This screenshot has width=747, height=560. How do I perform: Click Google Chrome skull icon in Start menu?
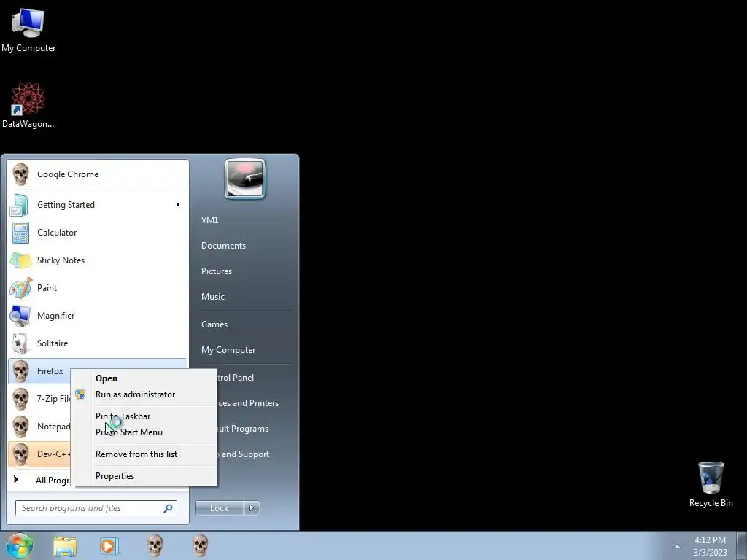[20, 174]
